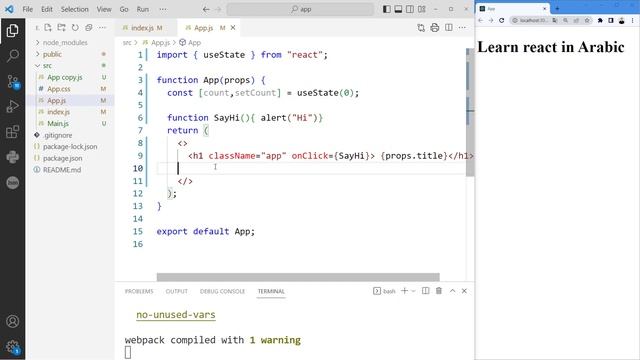Open App copy.js in the file tree
The height and width of the screenshot is (360, 640).
pyautogui.click(x=64, y=77)
